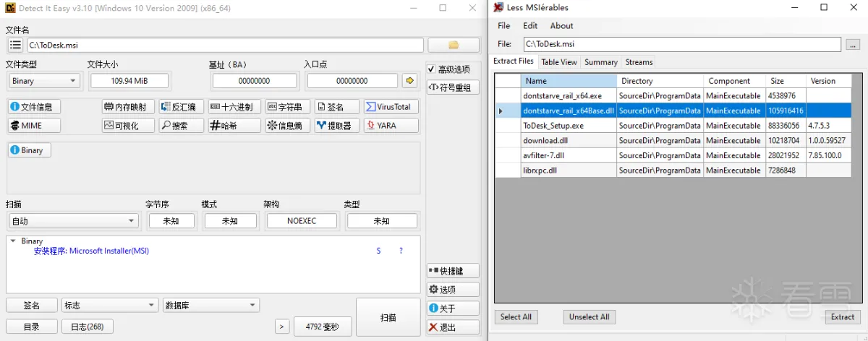Click the C:\ToDesk.msi path field in Detect It Easy
Screen dimensions: 868x341
tap(225, 45)
